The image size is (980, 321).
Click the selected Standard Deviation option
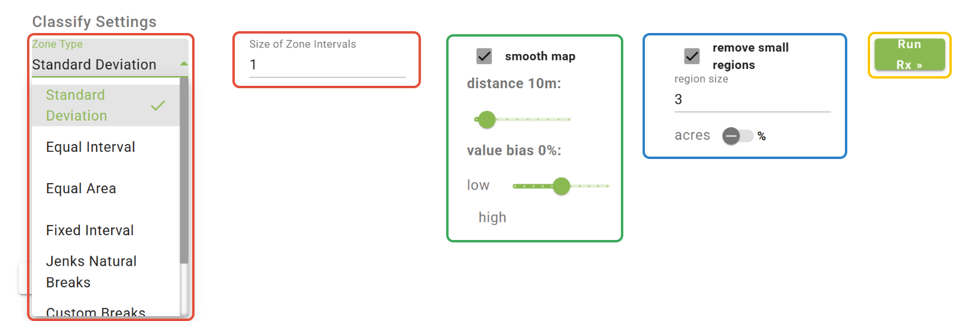pos(76,106)
